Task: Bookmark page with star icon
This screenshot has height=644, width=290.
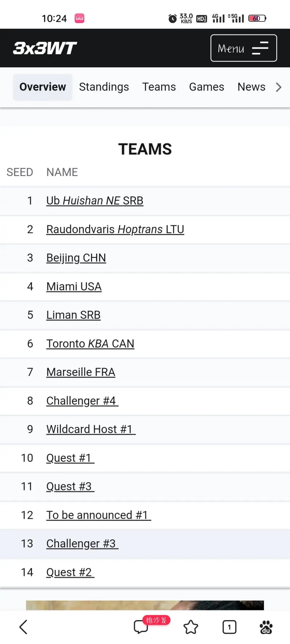Action: click(x=191, y=627)
